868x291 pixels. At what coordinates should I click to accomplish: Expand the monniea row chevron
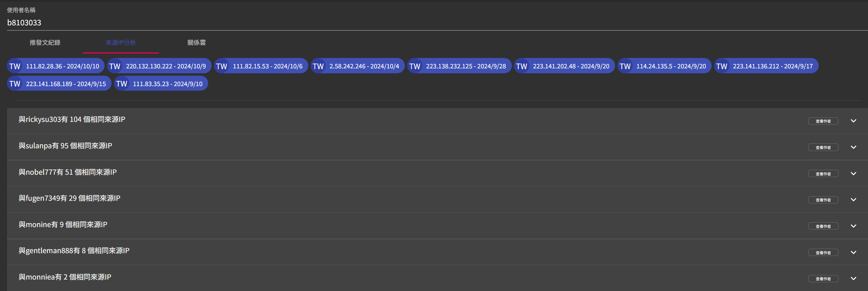click(853, 278)
